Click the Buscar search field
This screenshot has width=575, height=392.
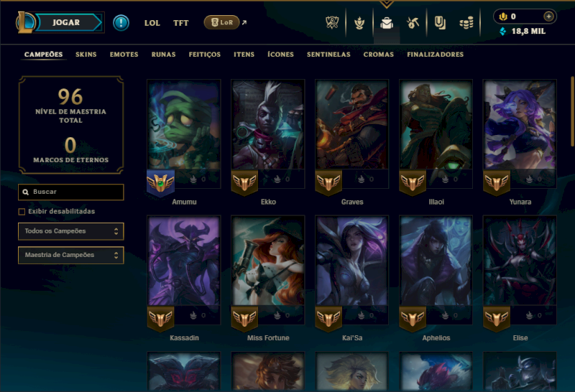(x=70, y=192)
